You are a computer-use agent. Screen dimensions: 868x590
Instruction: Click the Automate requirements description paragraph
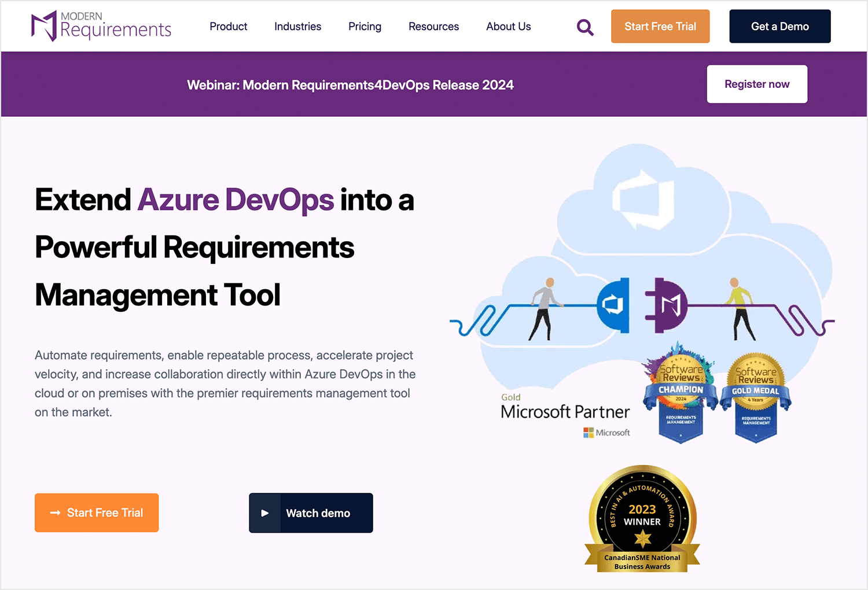[x=225, y=384]
